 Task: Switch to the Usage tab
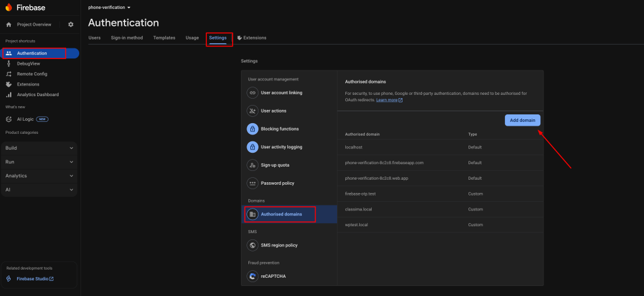pyautogui.click(x=192, y=38)
